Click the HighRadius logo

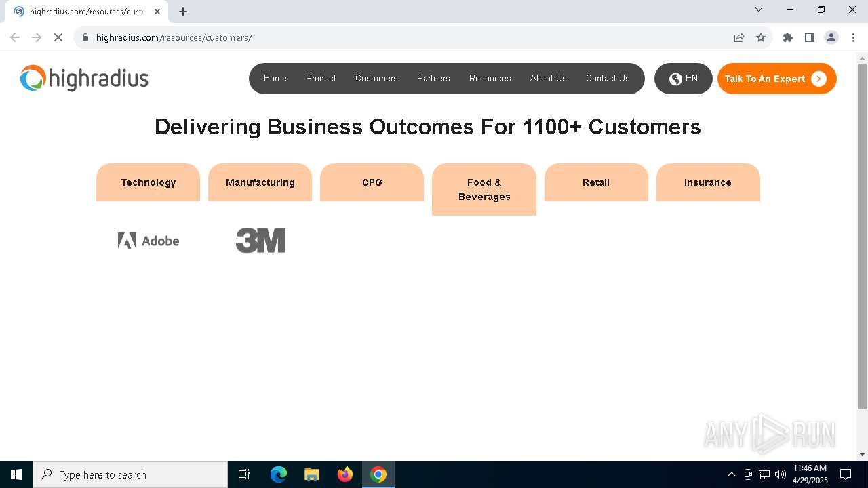click(x=84, y=79)
